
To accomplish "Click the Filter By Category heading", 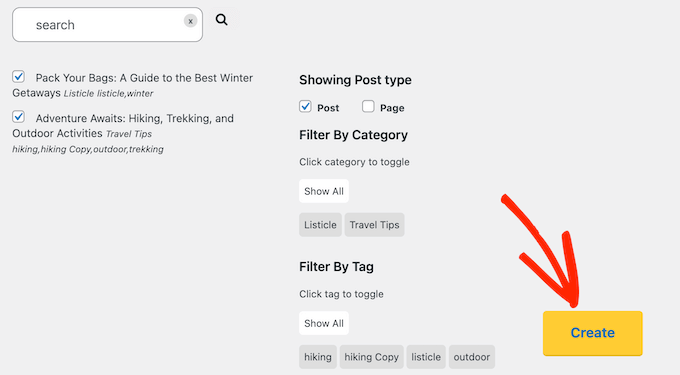I will [x=353, y=135].
